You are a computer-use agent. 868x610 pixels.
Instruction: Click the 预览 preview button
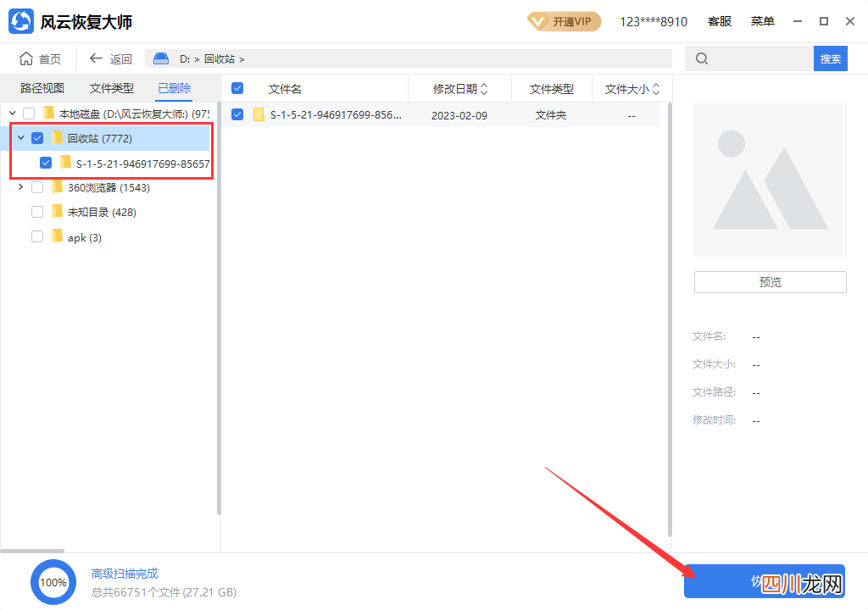770,282
